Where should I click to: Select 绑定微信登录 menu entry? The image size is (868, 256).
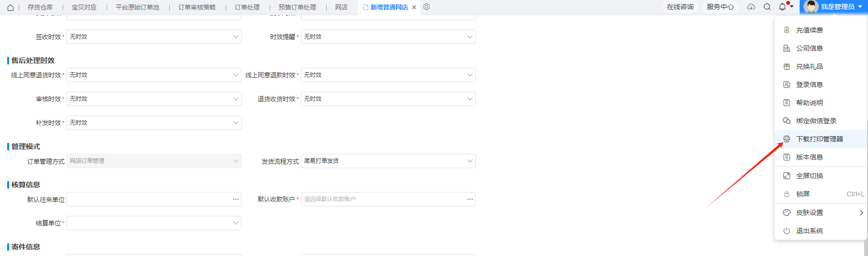(x=821, y=121)
